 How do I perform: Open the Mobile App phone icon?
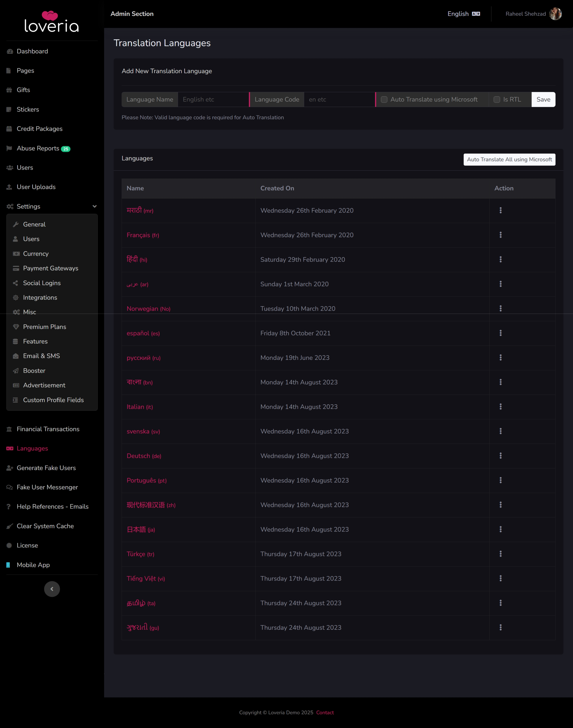coord(8,565)
